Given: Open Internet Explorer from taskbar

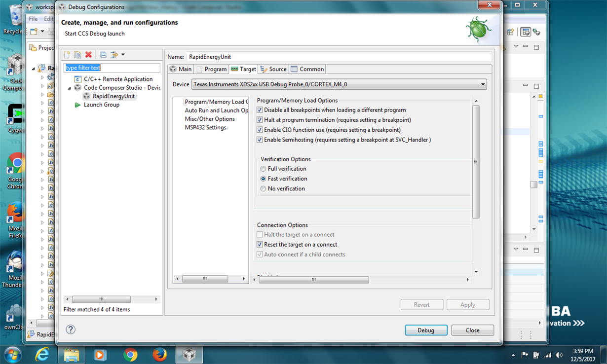Looking at the screenshot, I should [x=42, y=355].
